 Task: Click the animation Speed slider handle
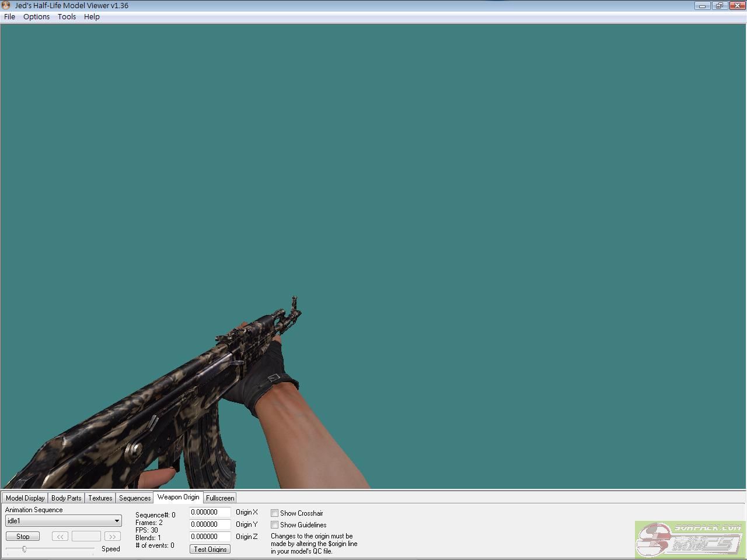tap(24, 549)
